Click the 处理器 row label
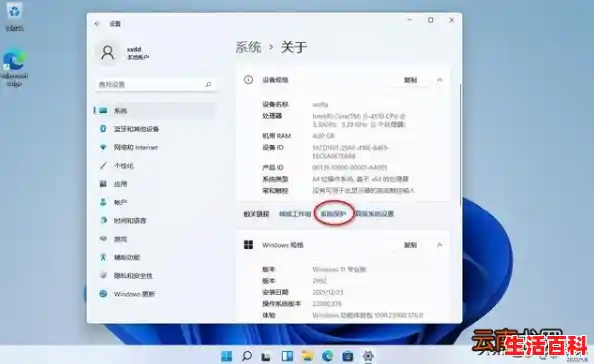The width and height of the screenshot is (594, 364). tap(272, 116)
